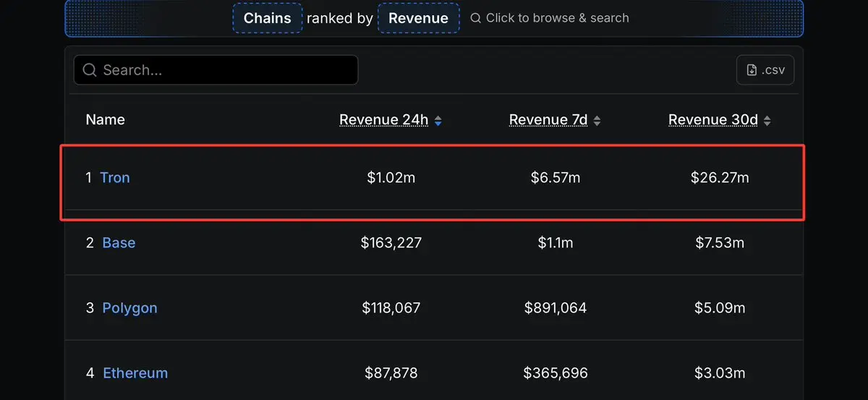The width and height of the screenshot is (868, 400).
Task: Toggle the Revenue 24h sort arrows
Action: tap(438, 121)
